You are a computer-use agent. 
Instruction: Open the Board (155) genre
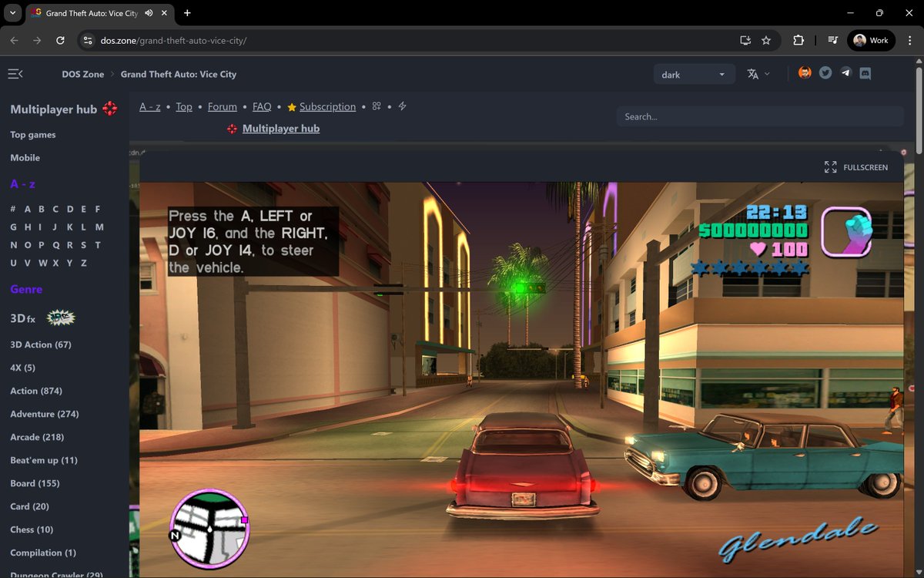(x=35, y=483)
